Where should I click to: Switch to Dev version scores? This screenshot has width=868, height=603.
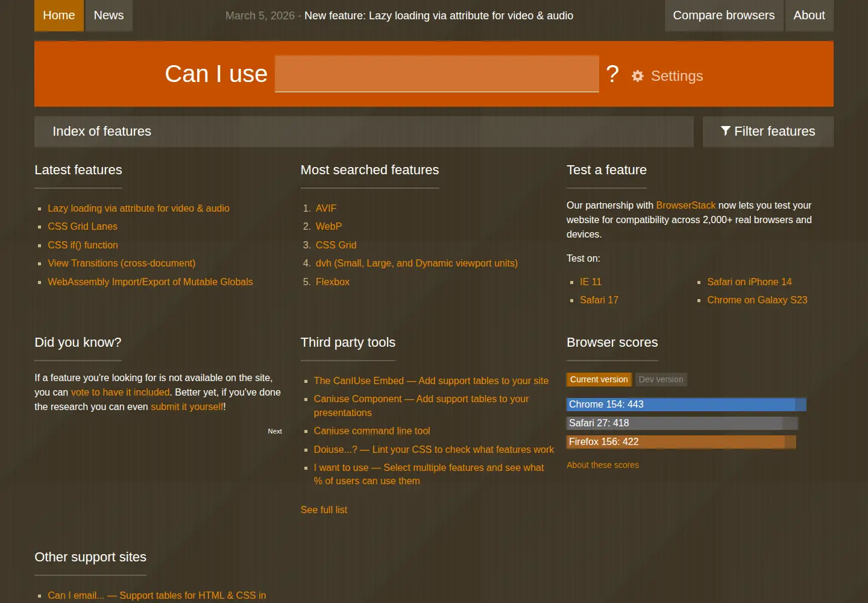(661, 379)
